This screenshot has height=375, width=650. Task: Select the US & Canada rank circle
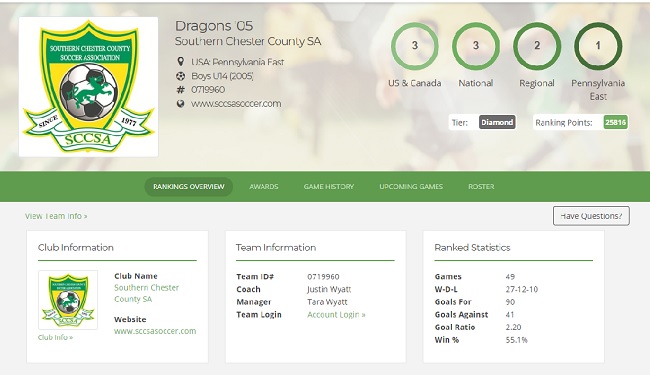coord(415,46)
